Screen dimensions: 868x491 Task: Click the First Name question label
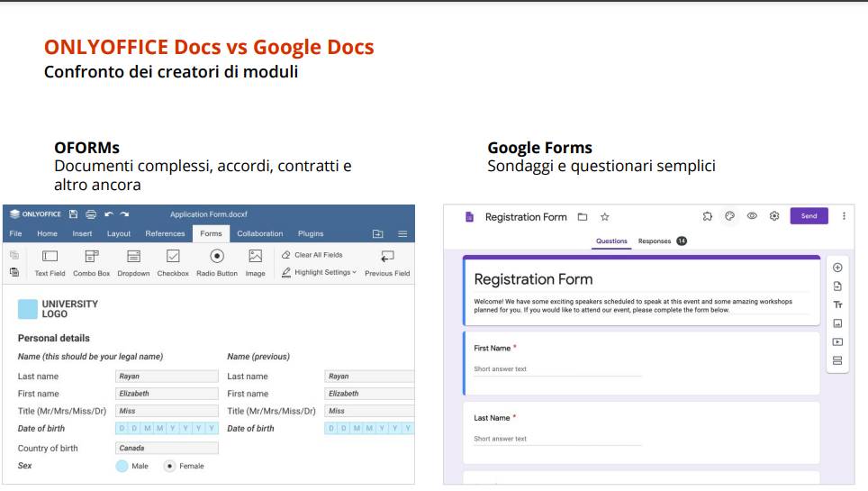(x=493, y=348)
